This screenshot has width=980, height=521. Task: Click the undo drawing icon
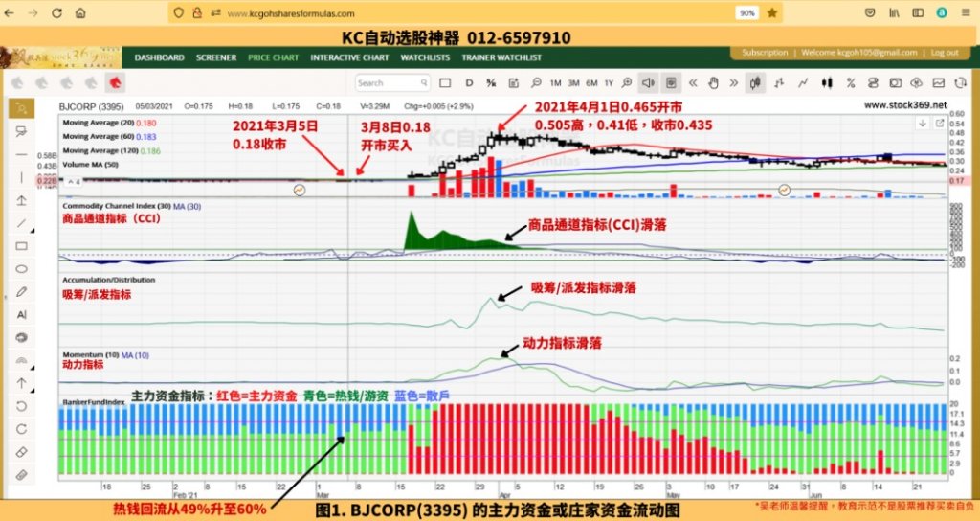point(21,406)
